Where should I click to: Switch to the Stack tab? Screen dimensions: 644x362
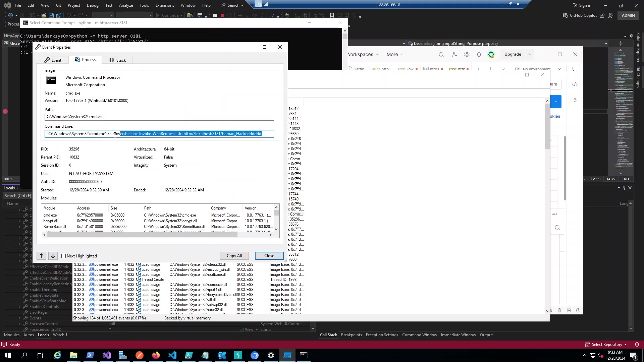click(117, 60)
